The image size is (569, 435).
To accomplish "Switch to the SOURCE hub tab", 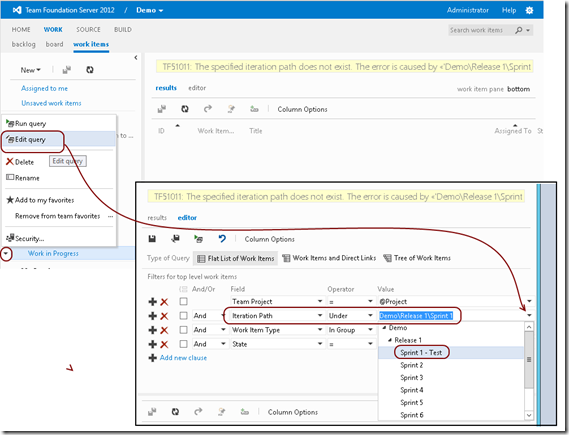I will tap(88, 29).
